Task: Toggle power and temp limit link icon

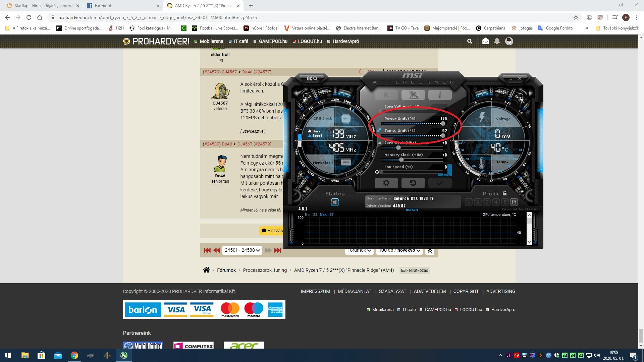Action: pyautogui.click(x=379, y=130)
